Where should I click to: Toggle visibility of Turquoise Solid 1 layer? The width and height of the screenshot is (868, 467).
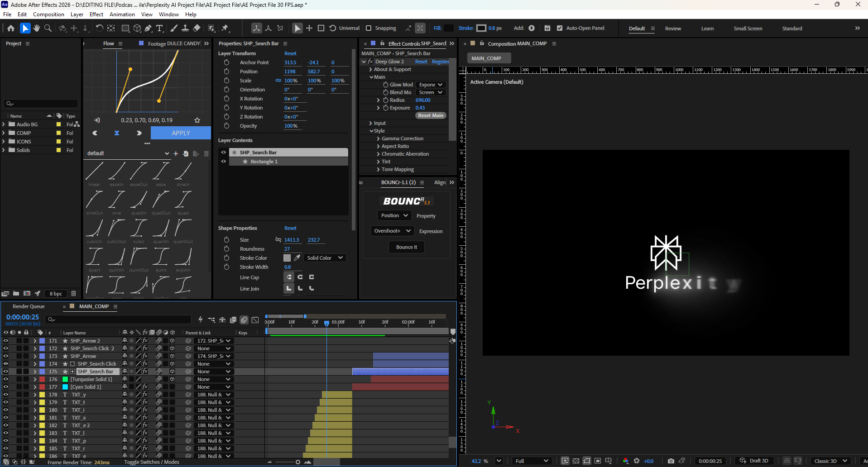(x=6, y=379)
